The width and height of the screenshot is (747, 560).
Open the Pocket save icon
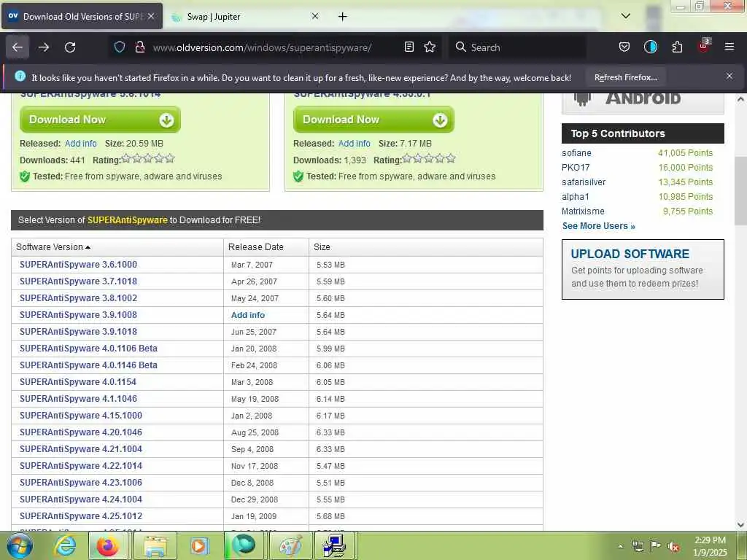point(624,47)
